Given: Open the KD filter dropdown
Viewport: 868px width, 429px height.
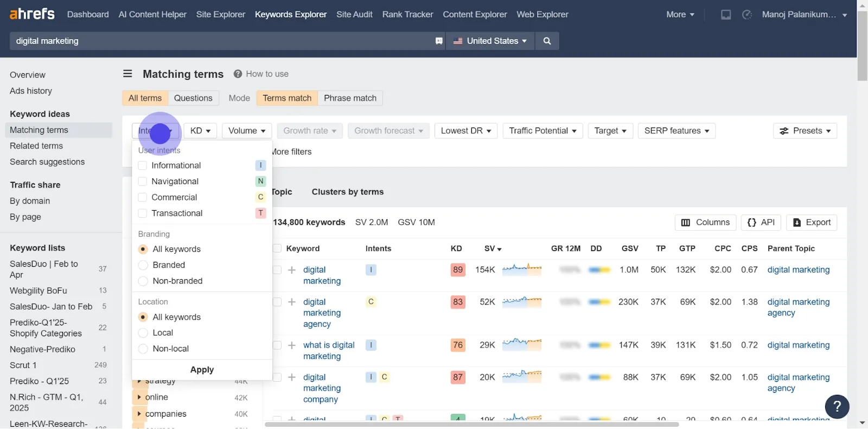Looking at the screenshot, I should (x=200, y=131).
